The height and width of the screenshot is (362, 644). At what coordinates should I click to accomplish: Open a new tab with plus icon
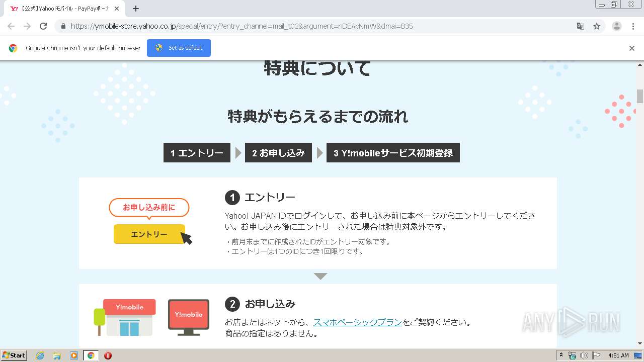click(x=136, y=9)
